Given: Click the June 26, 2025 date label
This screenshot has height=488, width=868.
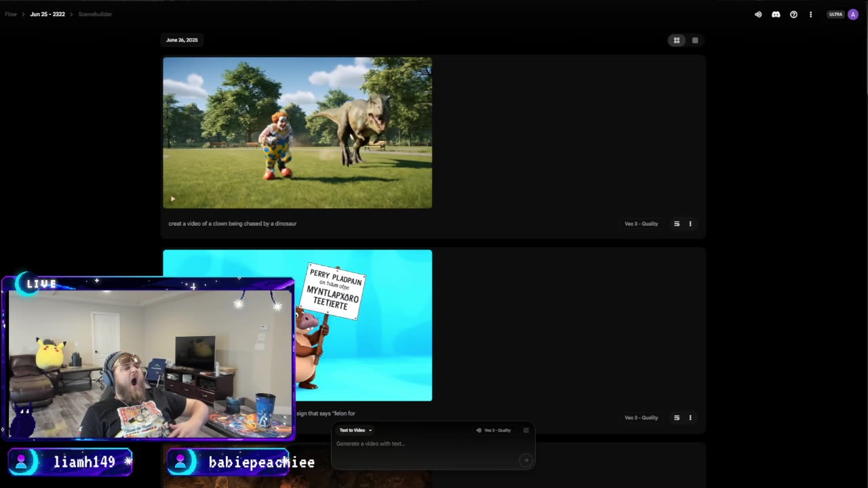Looking at the screenshot, I should pyautogui.click(x=182, y=40).
